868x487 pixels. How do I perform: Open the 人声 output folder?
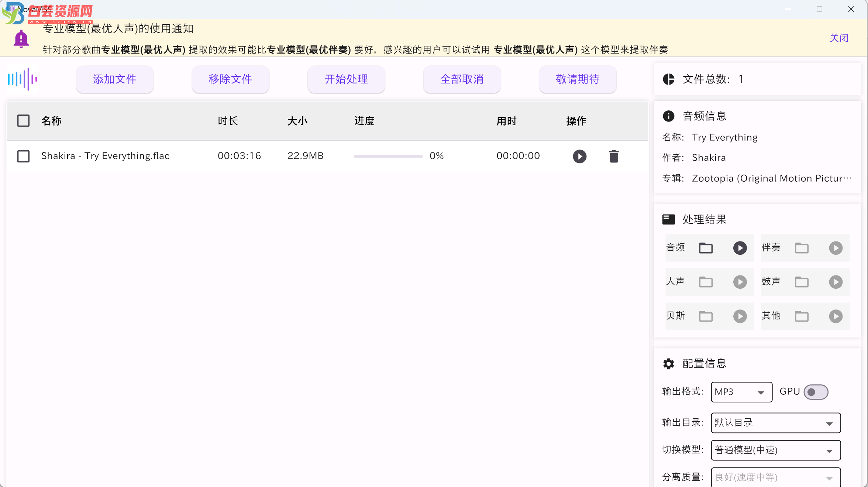pos(706,282)
